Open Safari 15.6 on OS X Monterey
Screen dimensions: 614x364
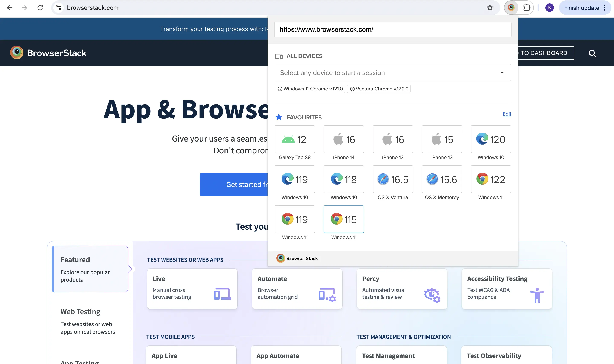click(x=442, y=179)
